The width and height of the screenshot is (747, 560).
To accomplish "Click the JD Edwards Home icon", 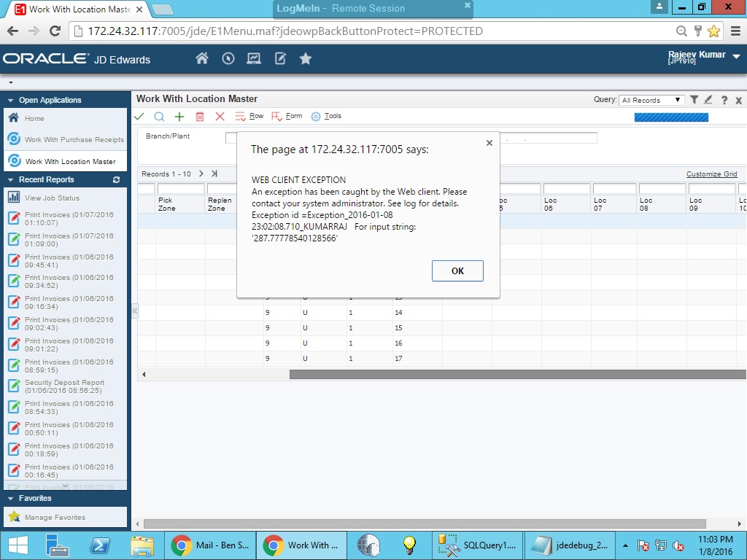I will click(x=202, y=58).
